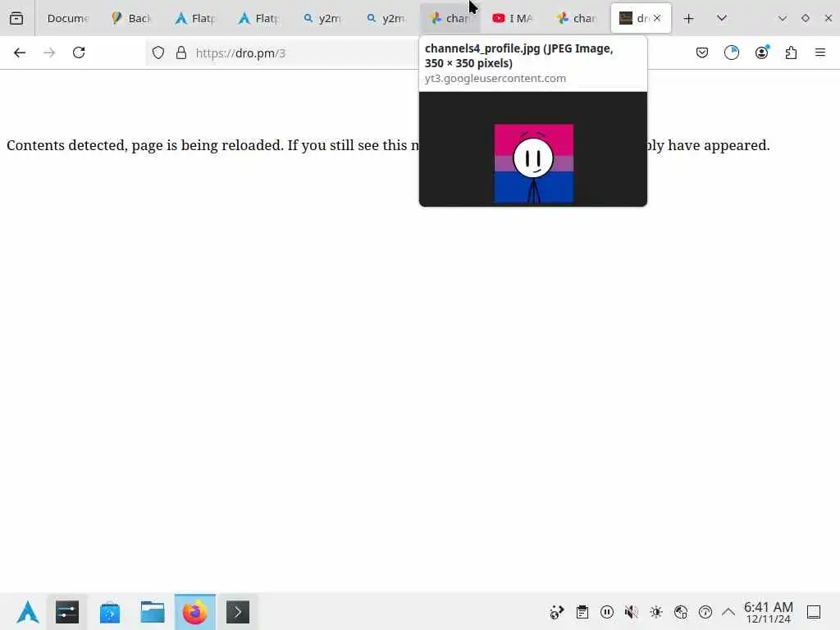Go forward to next page
This screenshot has height=630, width=840.
(49, 52)
